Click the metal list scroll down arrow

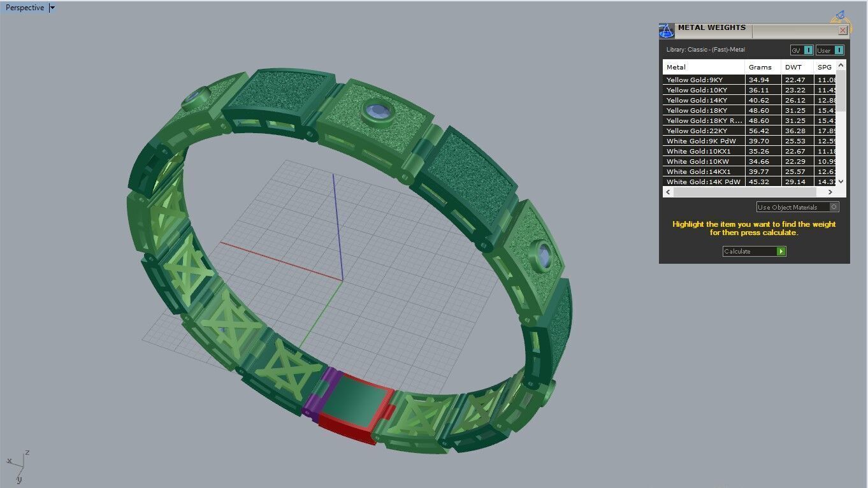coord(841,182)
